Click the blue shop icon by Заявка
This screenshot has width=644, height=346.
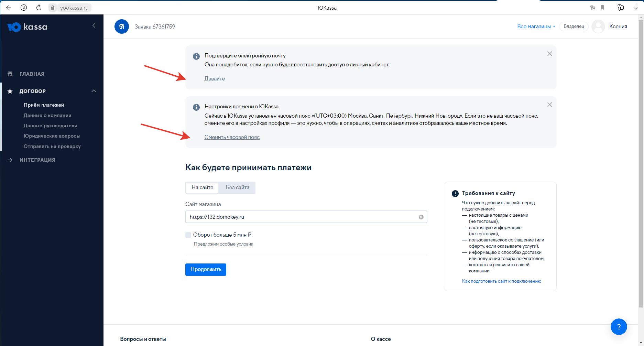[122, 26]
